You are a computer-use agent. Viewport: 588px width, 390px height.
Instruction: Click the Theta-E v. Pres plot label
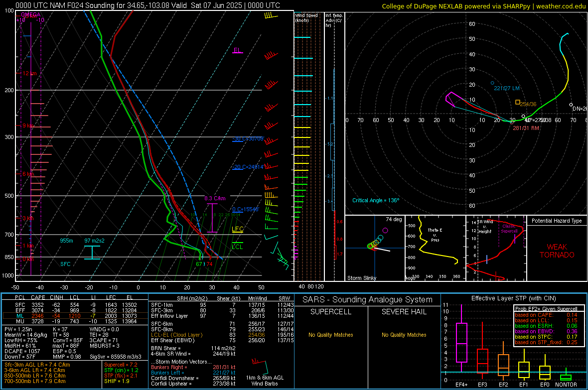pos(435,235)
